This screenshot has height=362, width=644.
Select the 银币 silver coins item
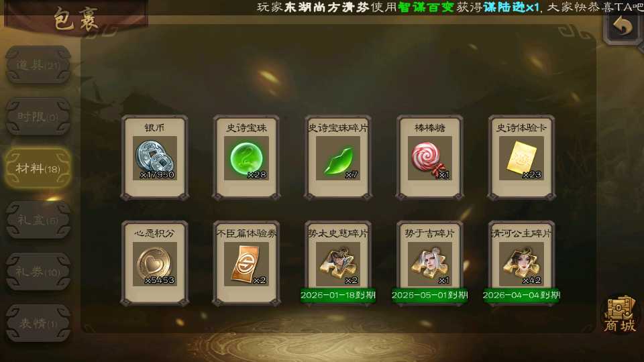[x=155, y=158]
